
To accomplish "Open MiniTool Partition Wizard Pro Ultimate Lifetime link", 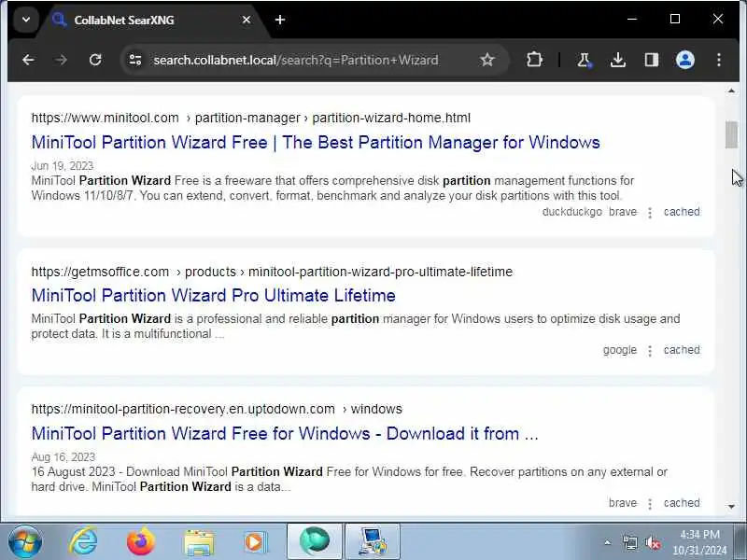I will pyautogui.click(x=214, y=296).
